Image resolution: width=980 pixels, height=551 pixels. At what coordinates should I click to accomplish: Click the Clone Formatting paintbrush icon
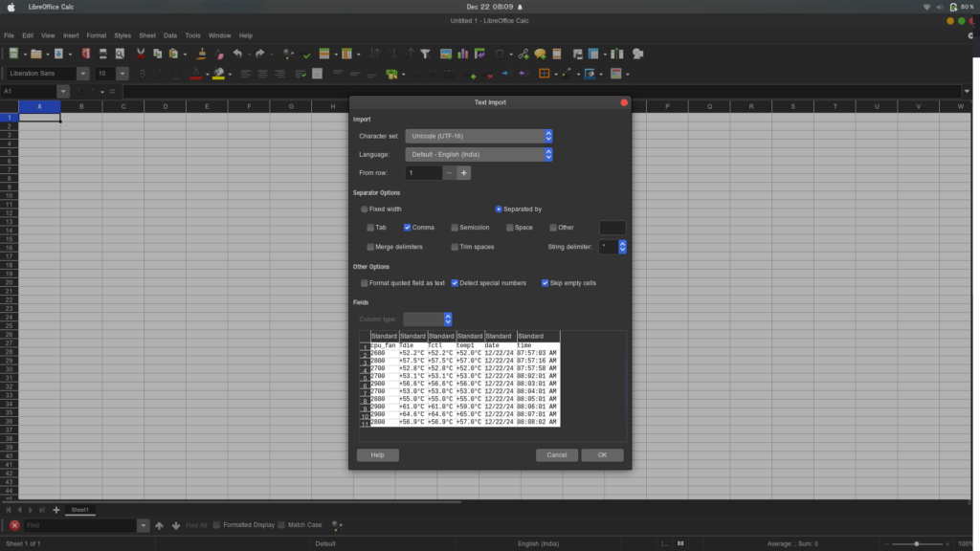click(x=201, y=54)
